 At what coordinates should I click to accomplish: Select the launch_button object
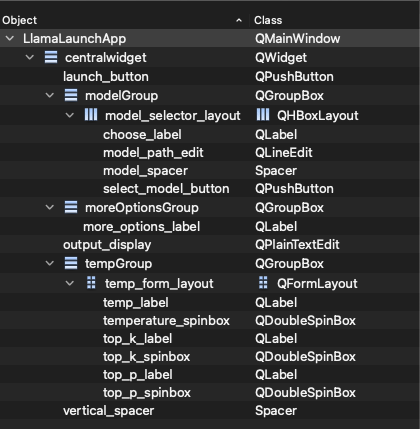[x=106, y=77]
